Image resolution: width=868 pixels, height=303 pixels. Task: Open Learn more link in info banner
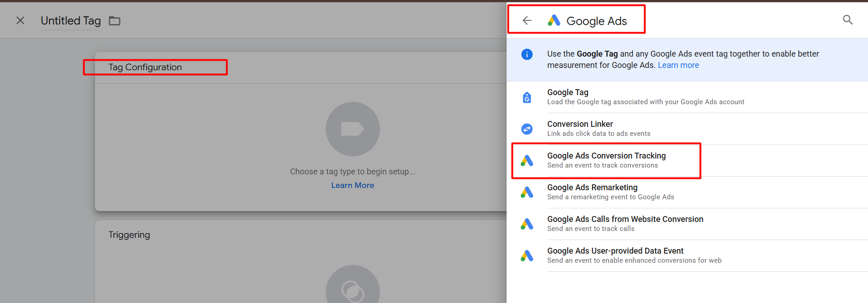[678, 65]
